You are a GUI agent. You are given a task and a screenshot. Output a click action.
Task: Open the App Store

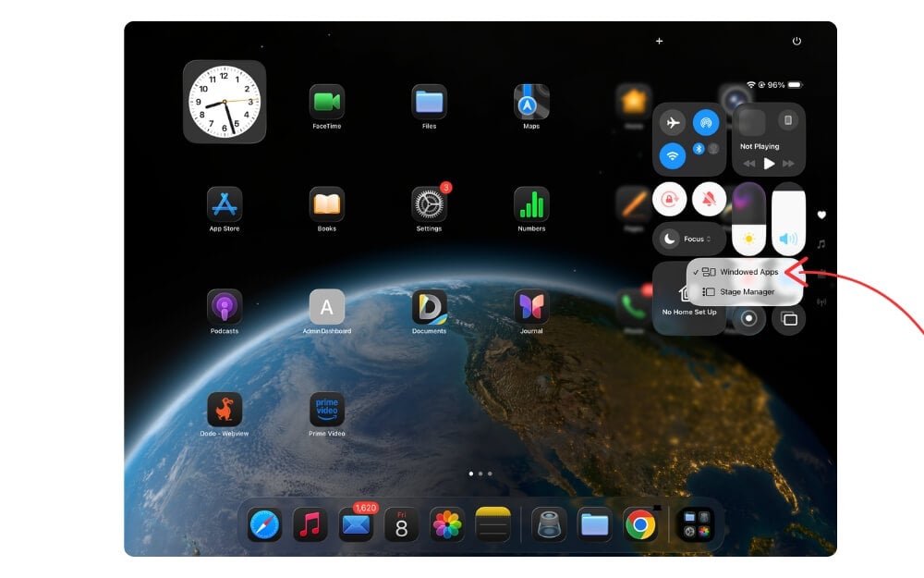225,204
